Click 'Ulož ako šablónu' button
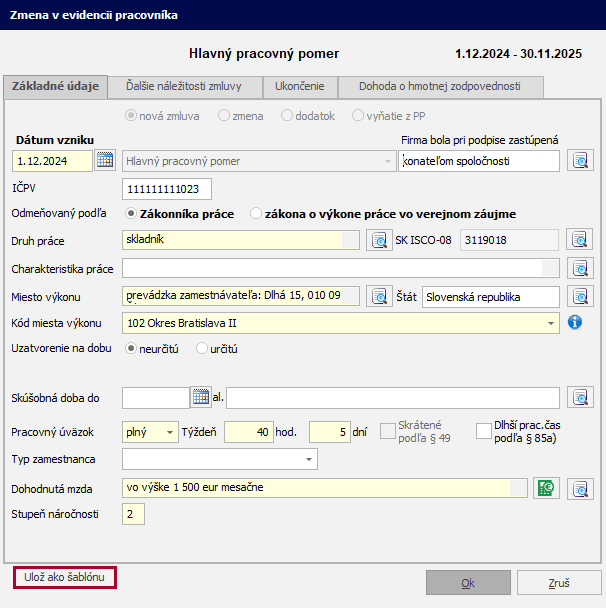 pyautogui.click(x=65, y=577)
